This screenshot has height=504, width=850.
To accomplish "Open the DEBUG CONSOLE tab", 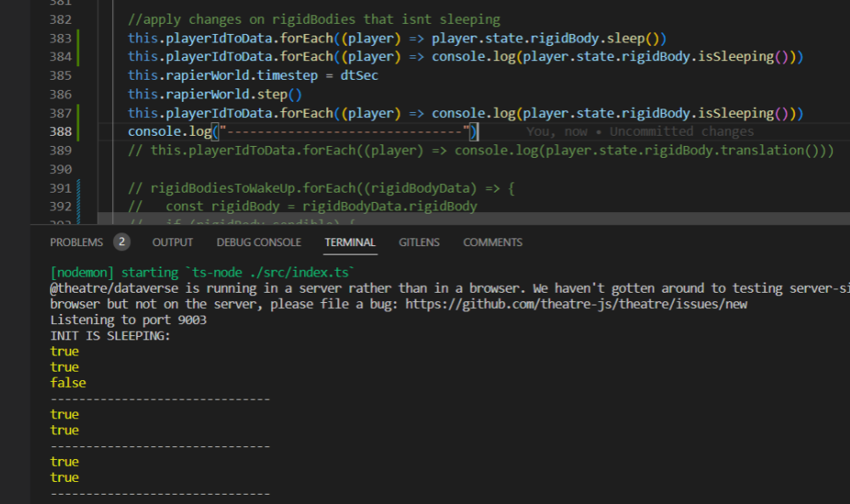I will [259, 242].
